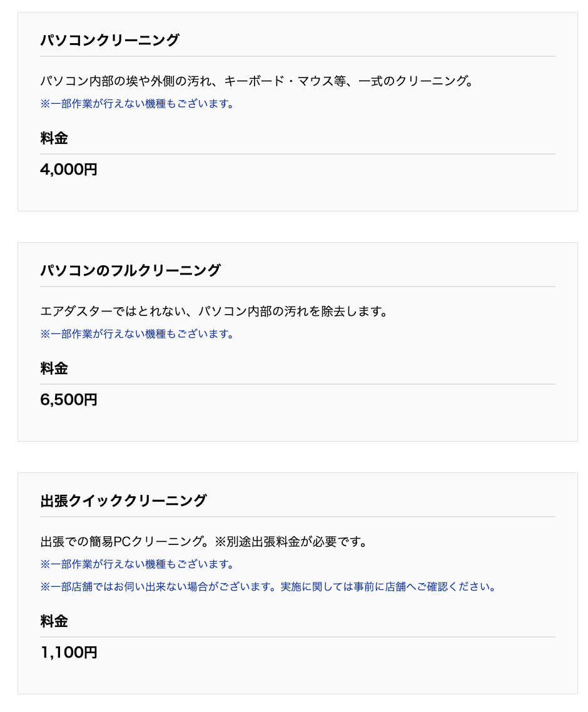The height and width of the screenshot is (712, 588).
Task: Click the 料金 label above 1,100円
Action: [x=54, y=622]
